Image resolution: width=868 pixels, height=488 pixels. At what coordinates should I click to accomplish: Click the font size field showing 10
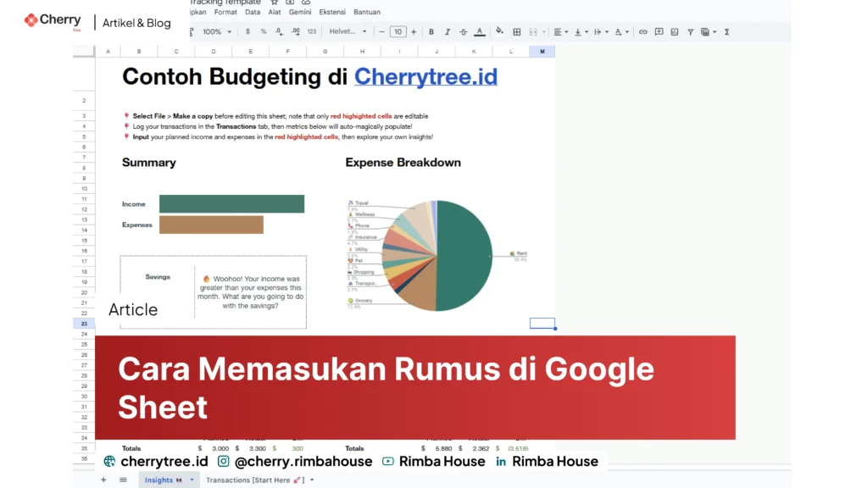pyautogui.click(x=398, y=31)
